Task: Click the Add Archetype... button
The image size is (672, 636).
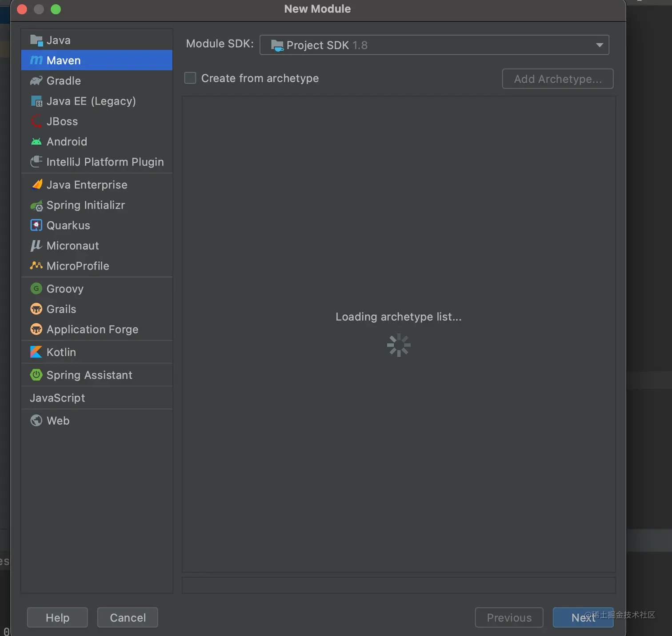Action: (558, 79)
